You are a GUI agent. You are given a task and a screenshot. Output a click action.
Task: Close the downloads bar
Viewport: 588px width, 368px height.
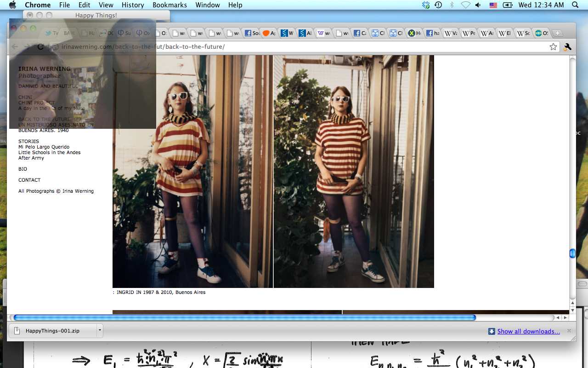569,331
